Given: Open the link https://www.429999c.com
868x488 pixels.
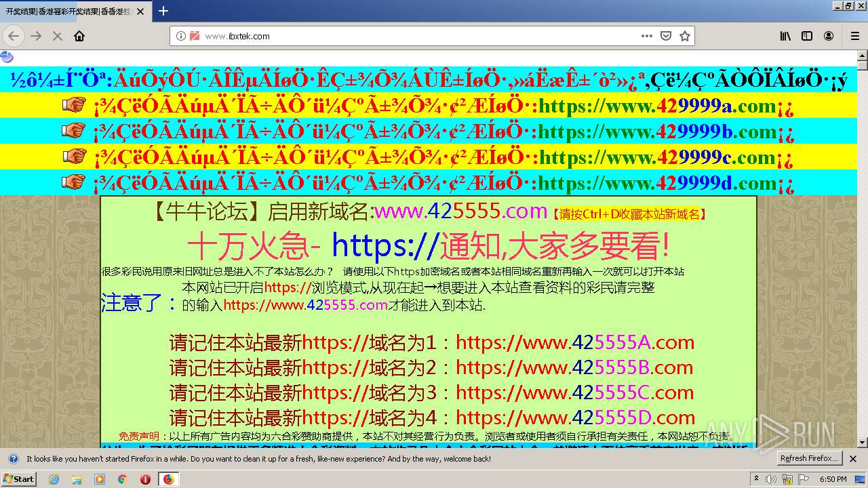Looking at the screenshot, I should [x=657, y=157].
